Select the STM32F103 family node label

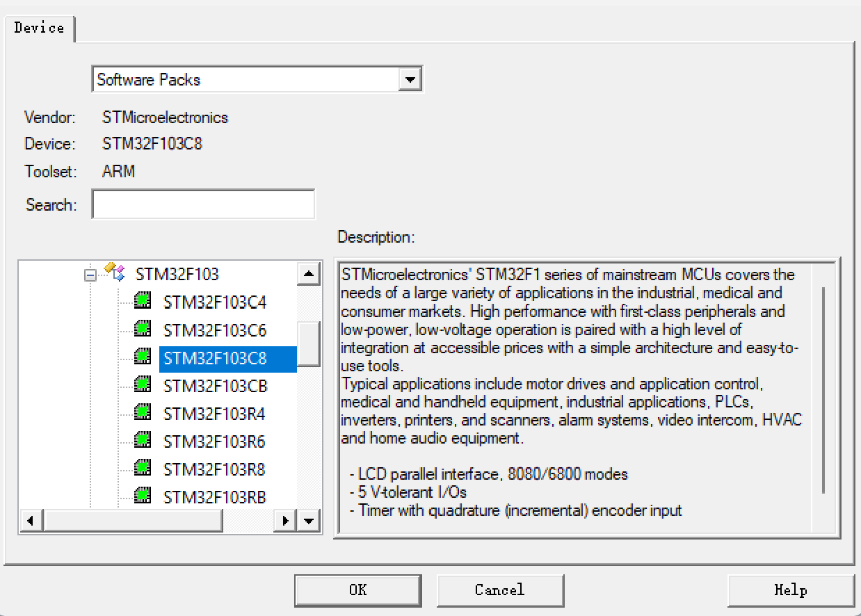click(x=177, y=274)
